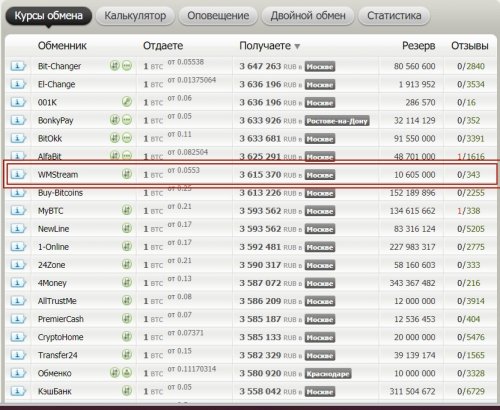
Task: Click the Обменник column header
Action: click(x=62, y=46)
